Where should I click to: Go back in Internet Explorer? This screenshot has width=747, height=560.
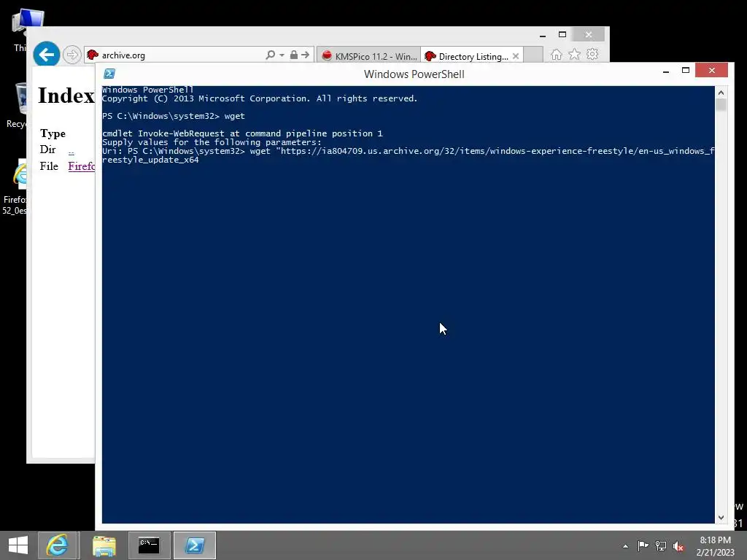tap(46, 55)
